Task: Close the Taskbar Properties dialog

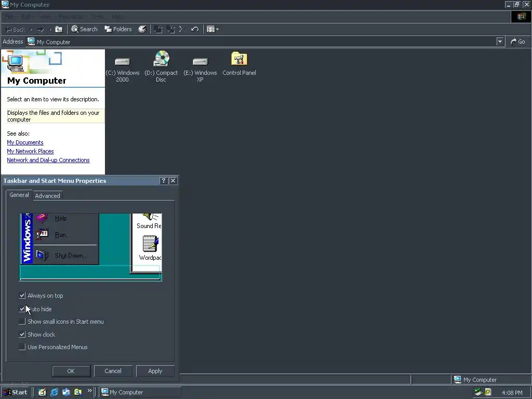Action: tap(173, 180)
